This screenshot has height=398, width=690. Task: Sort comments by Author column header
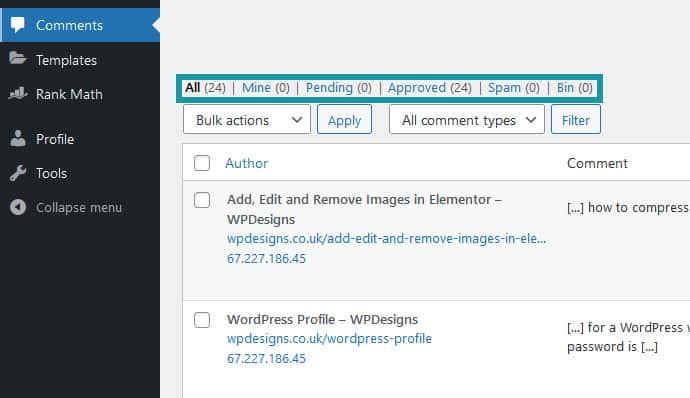[x=246, y=163]
